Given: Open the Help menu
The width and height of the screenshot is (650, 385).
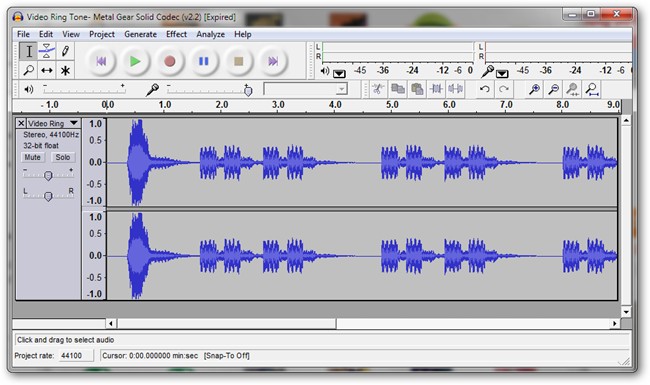Looking at the screenshot, I should coord(243,34).
